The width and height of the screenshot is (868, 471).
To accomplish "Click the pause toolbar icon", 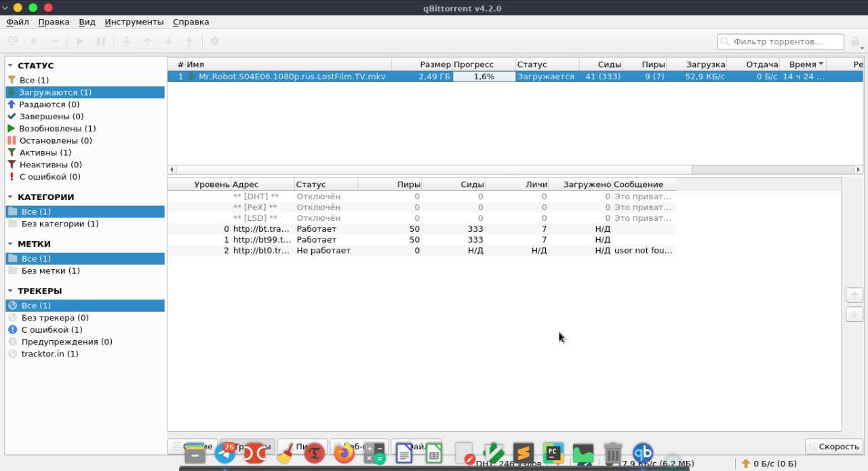I will point(101,41).
